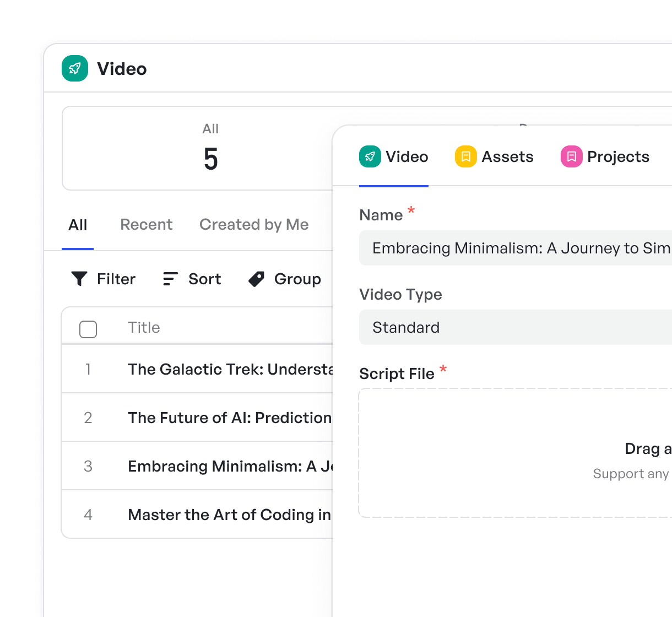Click the pink bookmark Projects icon
The height and width of the screenshot is (617, 672).
click(x=572, y=156)
